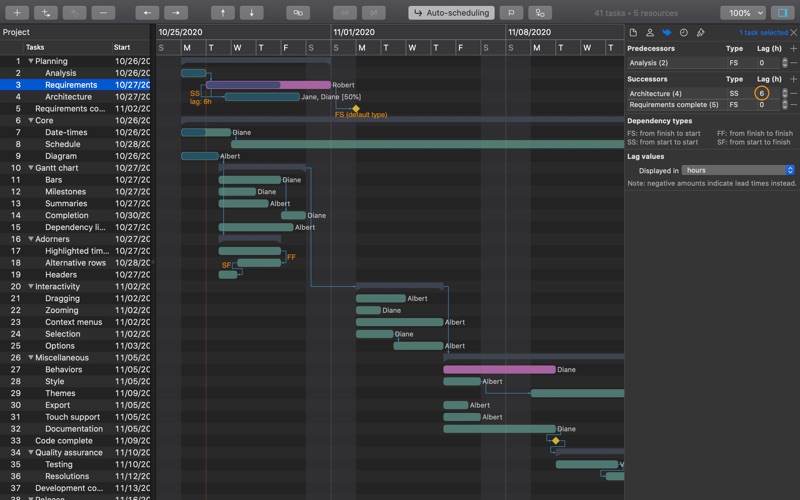Screen dimensions: 800x500
Task: Click the lag field of Analysis (2) predecessor
Action: coord(767,63)
